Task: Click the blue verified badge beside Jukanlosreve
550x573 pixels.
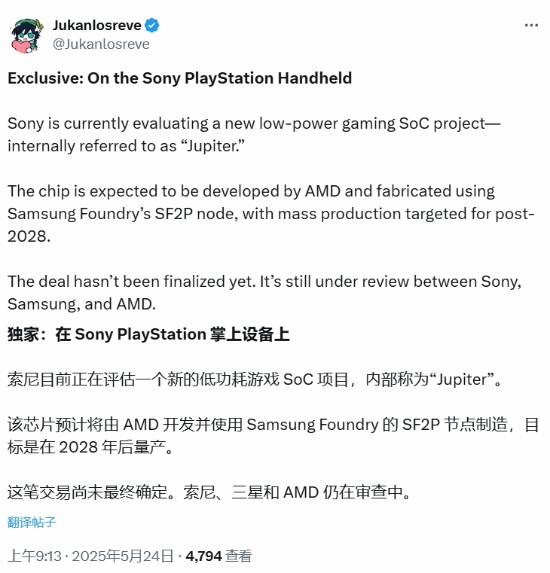Action: 152,26
